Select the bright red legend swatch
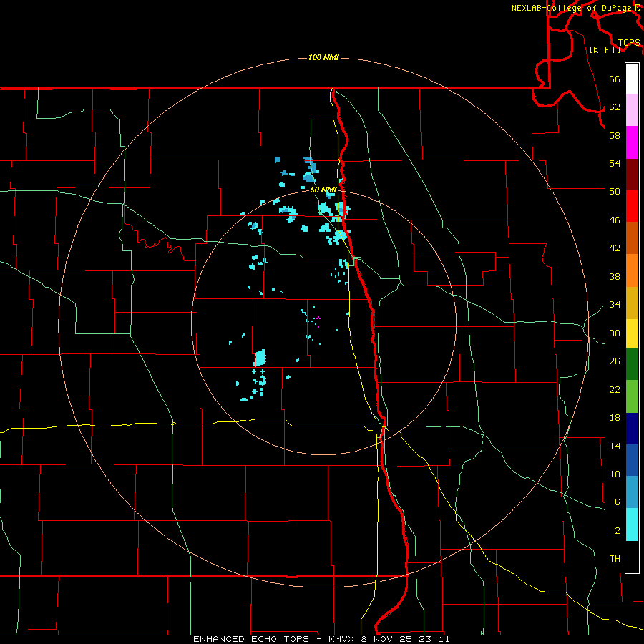The image size is (644, 644). point(632,206)
